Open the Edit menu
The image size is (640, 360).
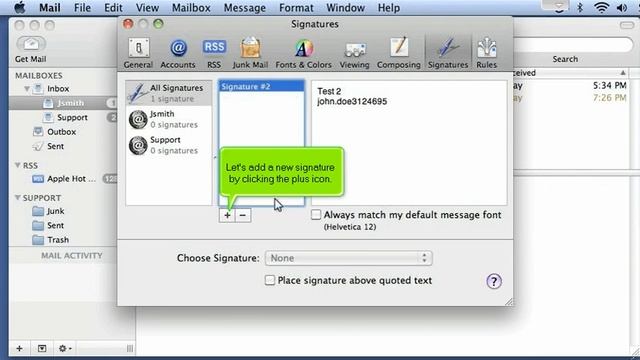point(113,7)
